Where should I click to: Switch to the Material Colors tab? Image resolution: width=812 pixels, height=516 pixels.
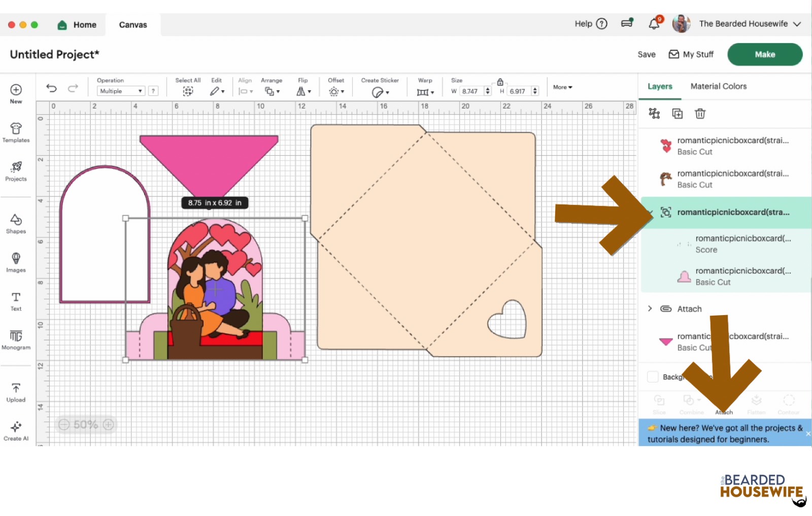[718, 86]
